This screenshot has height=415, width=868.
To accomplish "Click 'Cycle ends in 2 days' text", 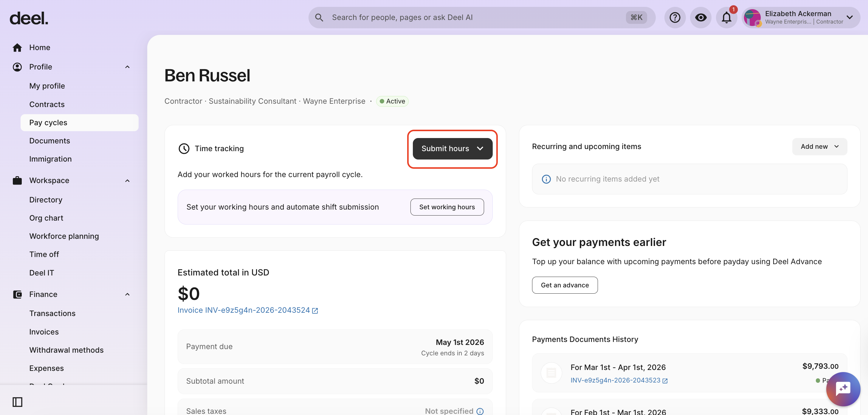I will 452,353.
